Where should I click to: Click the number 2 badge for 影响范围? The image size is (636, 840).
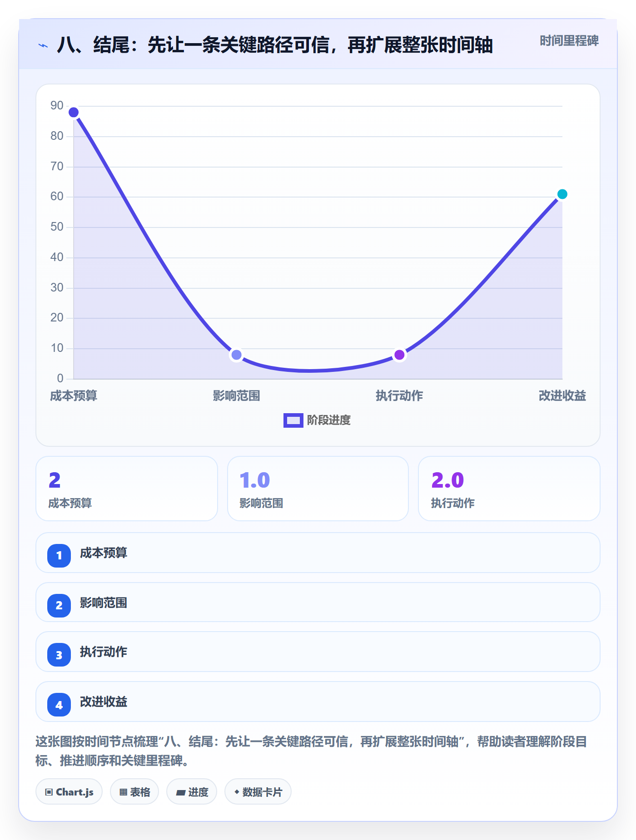click(59, 605)
